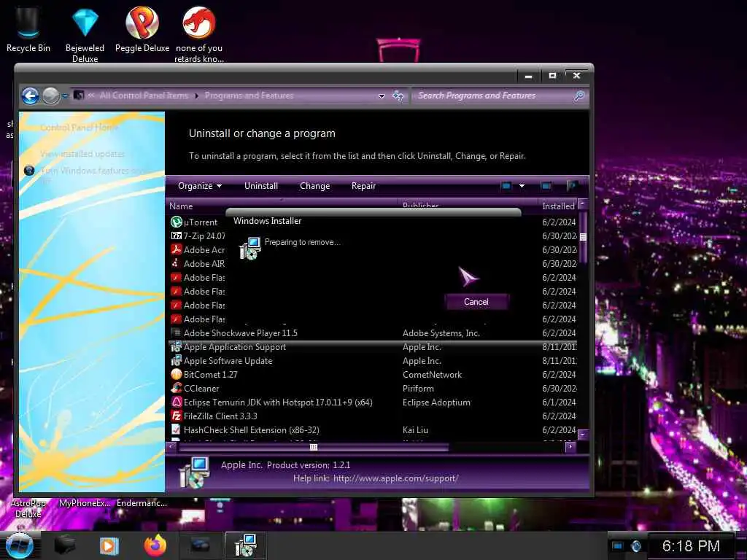747x560 pixels.
Task: Click Turn Windows features on or off
Action: tap(96, 174)
